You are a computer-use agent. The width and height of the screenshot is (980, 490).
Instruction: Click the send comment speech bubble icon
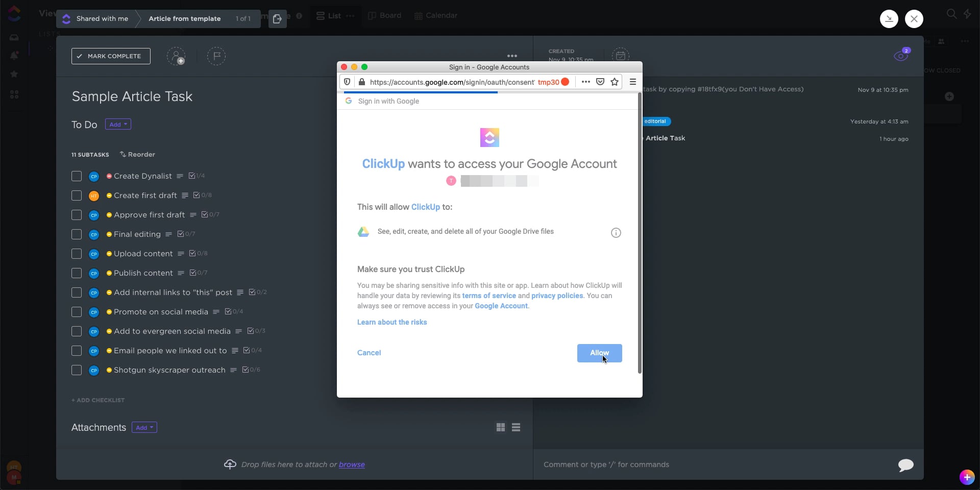906,465
